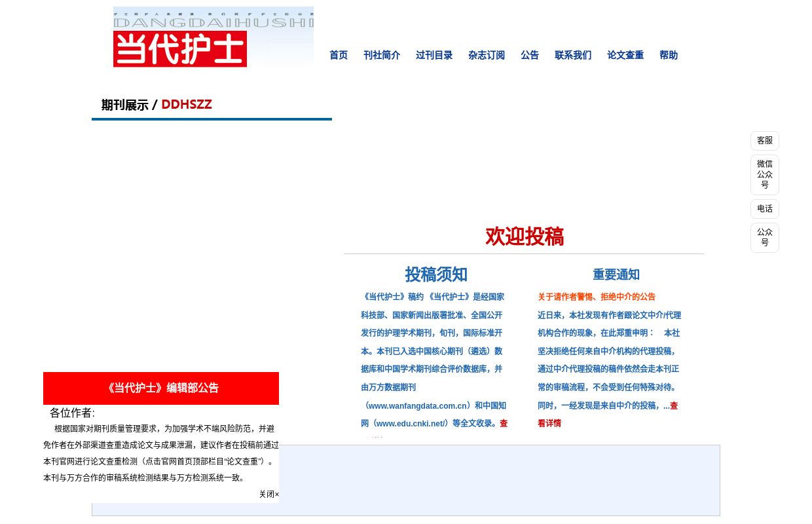Screen dimensions: 812x524
Task: Click the 客服 customer service sidebar icon
Action: pyautogui.click(x=764, y=140)
